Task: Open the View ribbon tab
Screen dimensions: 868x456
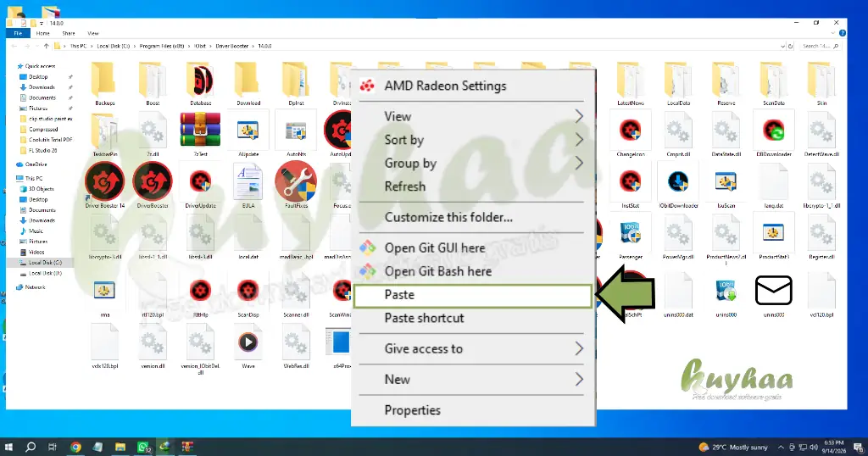Action: click(x=93, y=34)
